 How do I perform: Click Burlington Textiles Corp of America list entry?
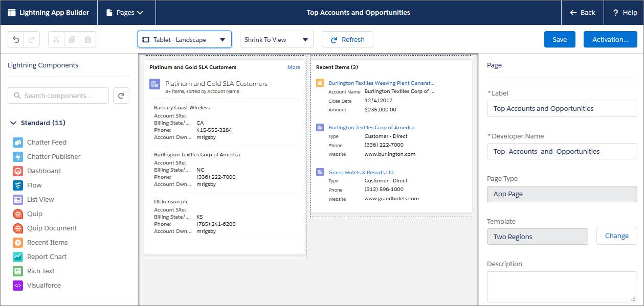197,155
